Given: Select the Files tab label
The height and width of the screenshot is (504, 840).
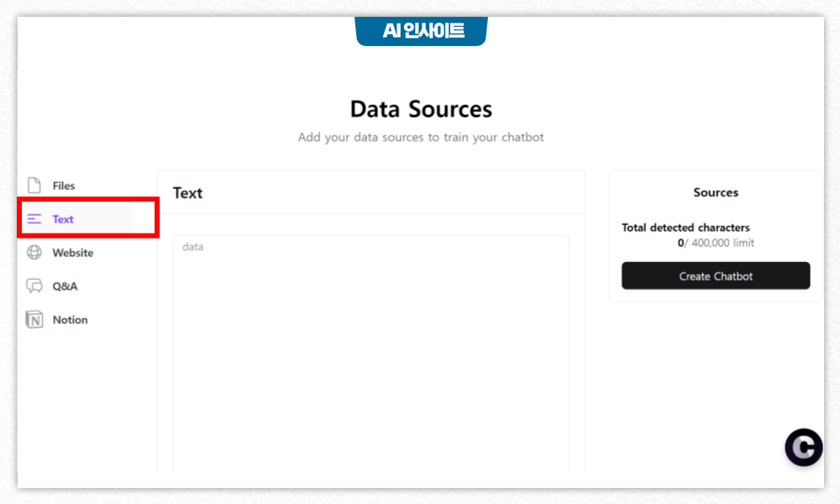Looking at the screenshot, I should point(64,186).
